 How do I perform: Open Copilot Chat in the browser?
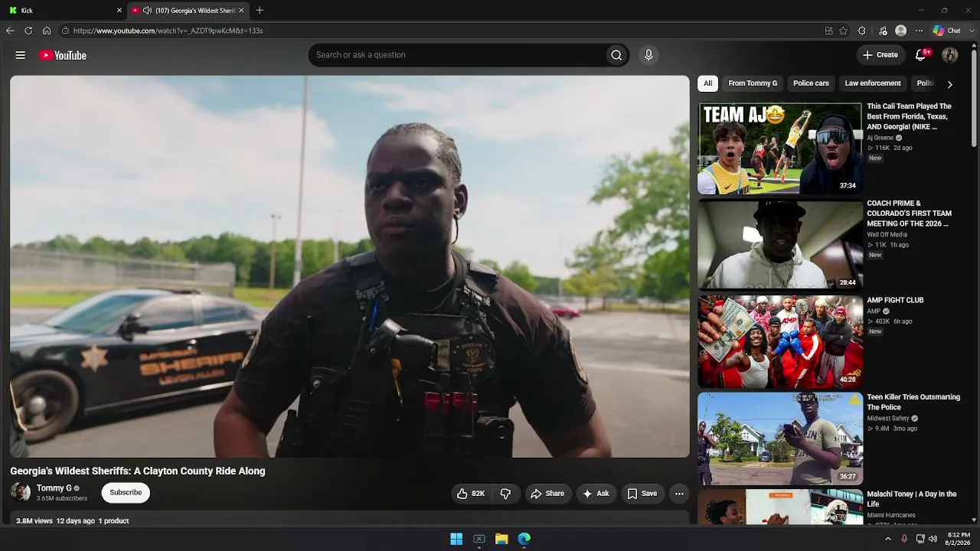pyautogui.click(x=946, y=31)
